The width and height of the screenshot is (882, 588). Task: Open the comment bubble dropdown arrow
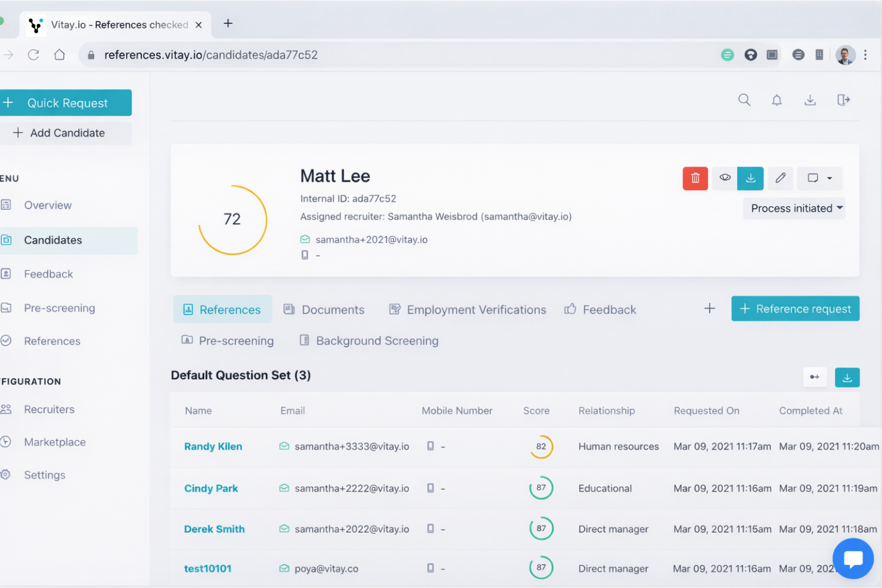coord(831,178)
